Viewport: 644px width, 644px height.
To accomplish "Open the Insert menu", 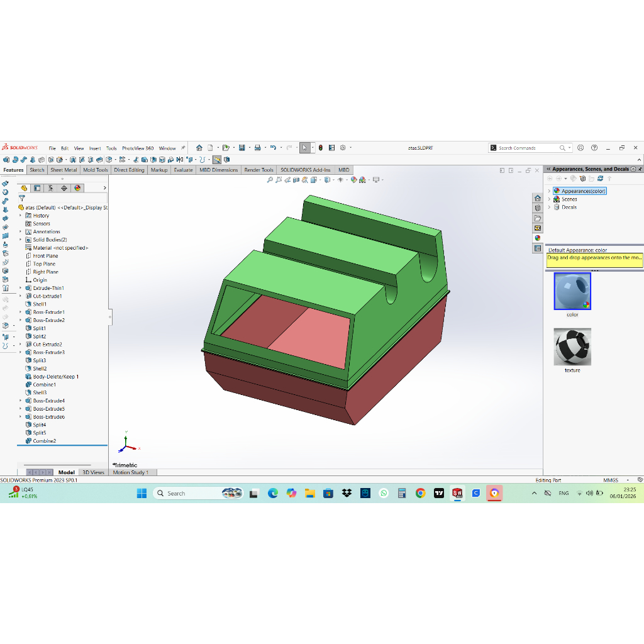I will point(95,148).
